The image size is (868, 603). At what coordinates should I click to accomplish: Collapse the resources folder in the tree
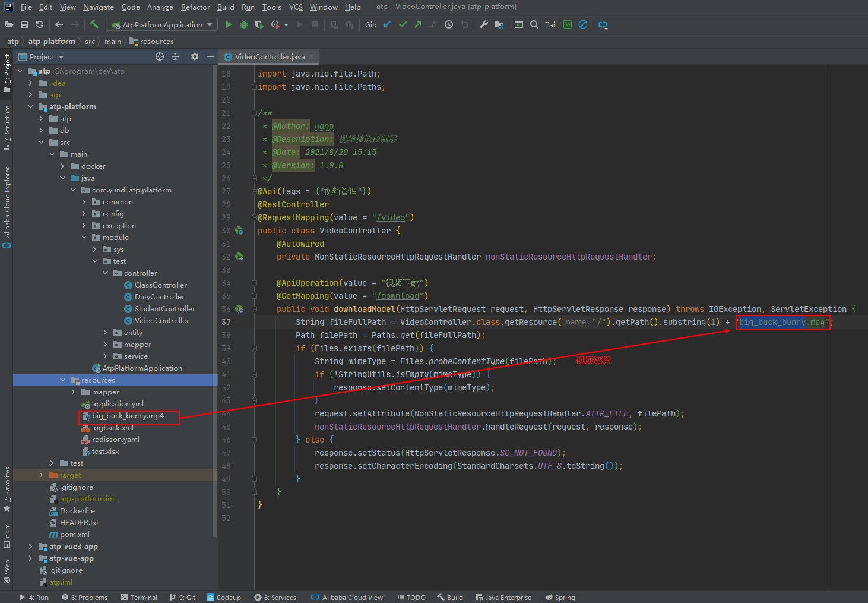click(x=63, y=380)
